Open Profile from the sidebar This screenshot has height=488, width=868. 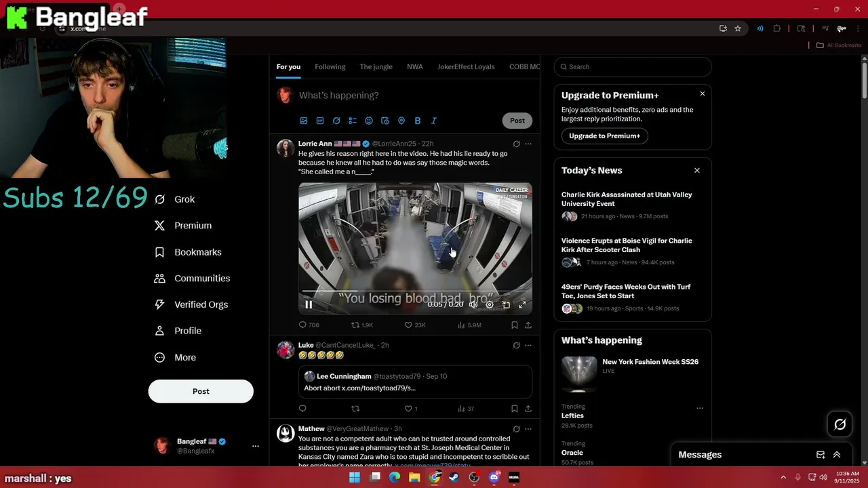(178, 331)
